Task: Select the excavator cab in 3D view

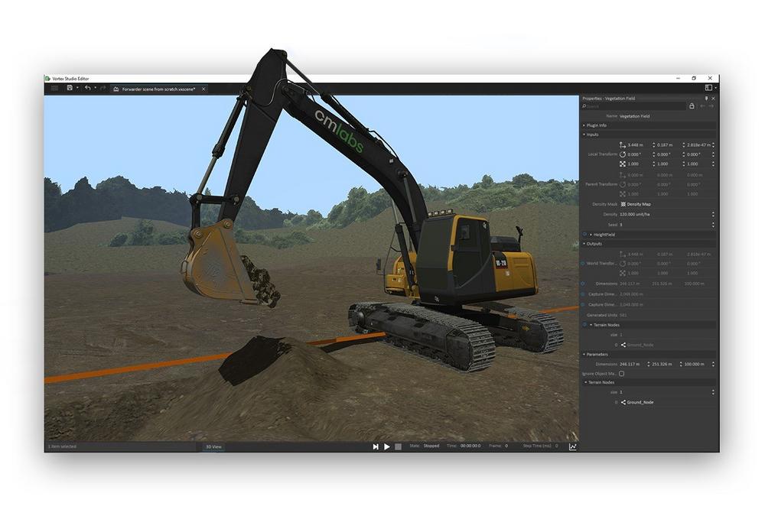Action: coord(454,261)
